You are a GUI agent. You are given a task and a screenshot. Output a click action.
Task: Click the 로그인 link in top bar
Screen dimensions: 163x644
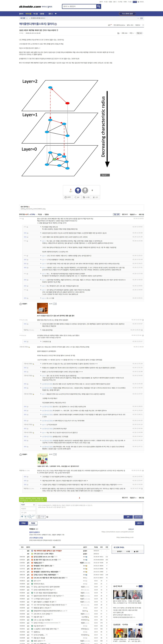(x=135, y=2)
